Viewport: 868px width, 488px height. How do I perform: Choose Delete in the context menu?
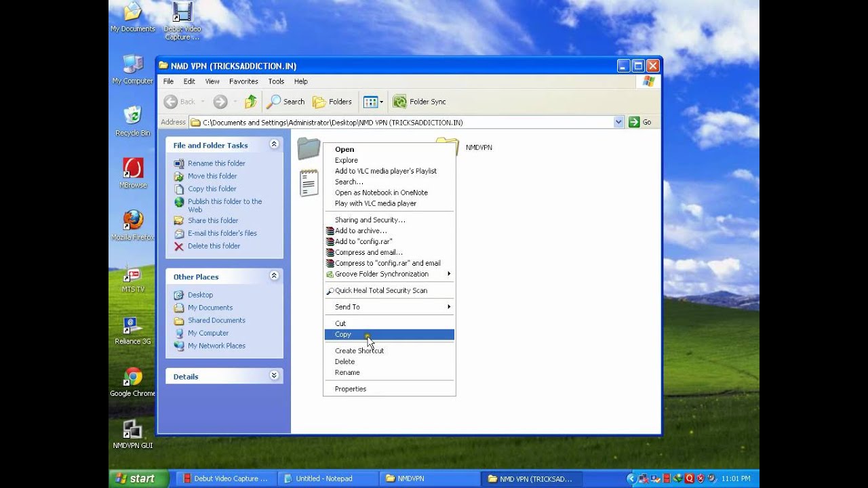(x=389, y=362)
